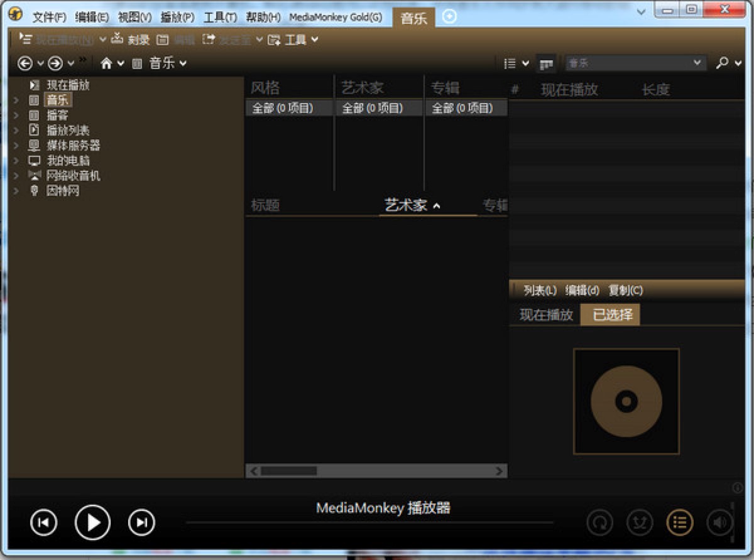Click the playback seek bar
The image size is (754, 560).
pyautogui.click(x=369, y=522)
